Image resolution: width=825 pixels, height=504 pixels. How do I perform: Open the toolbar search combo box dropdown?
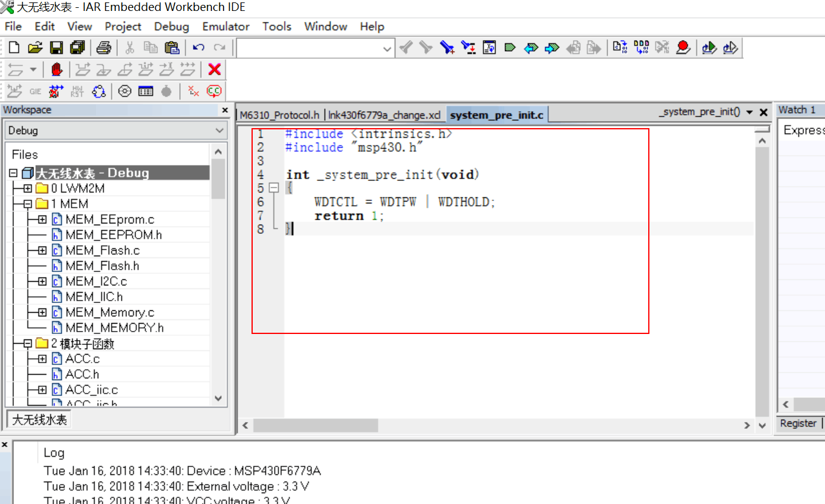(x=388, y=48)
